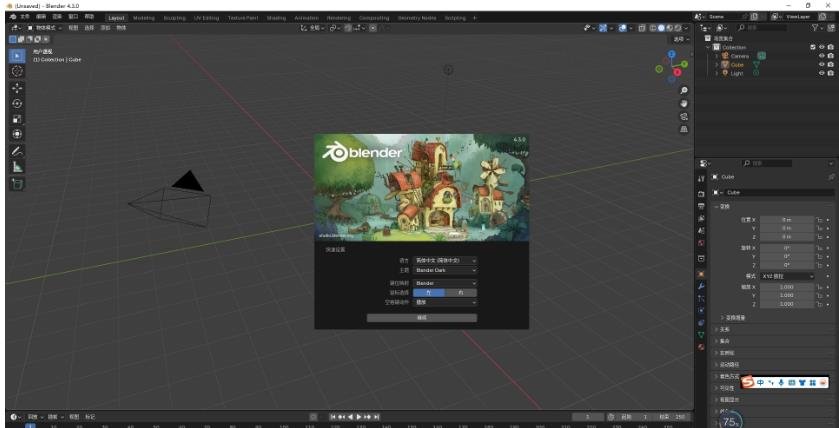Switch to the UV Editing workspace tab
This screenshot has width=839, height=428.
(x=207, y=18)
